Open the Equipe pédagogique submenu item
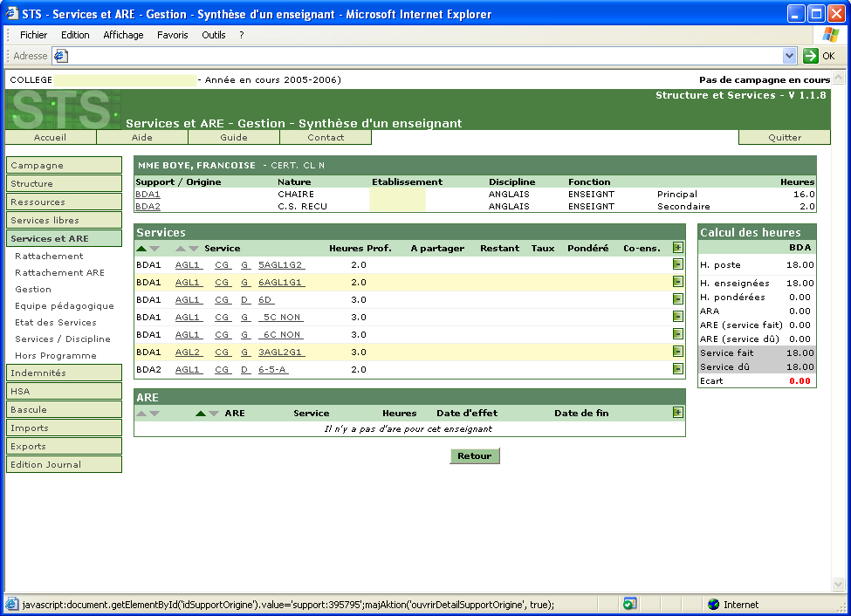This screenshot has height=616, width=851. coord(65,305)
